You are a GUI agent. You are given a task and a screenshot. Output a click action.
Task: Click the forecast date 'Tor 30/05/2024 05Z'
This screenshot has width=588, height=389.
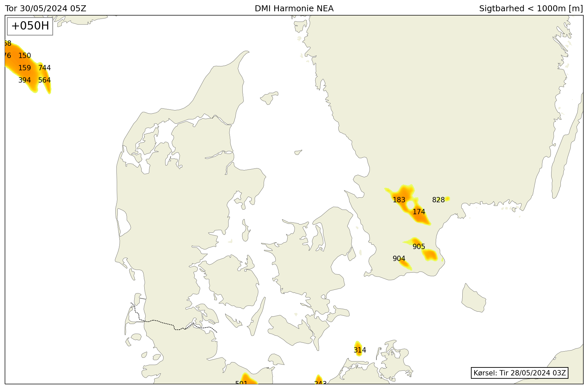click(x=45, y=9)
